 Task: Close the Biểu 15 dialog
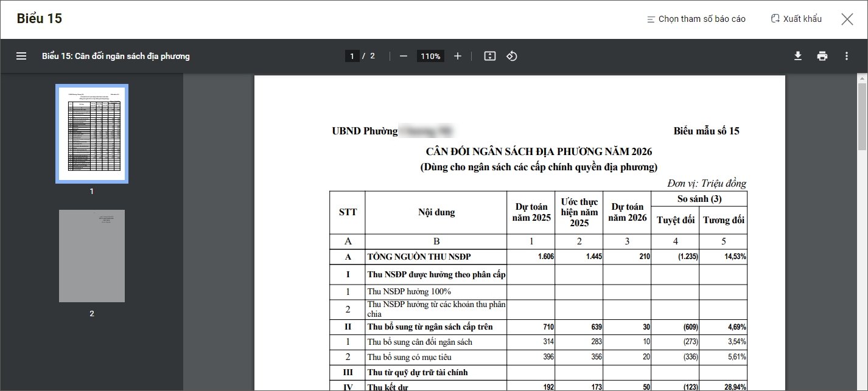847,19
